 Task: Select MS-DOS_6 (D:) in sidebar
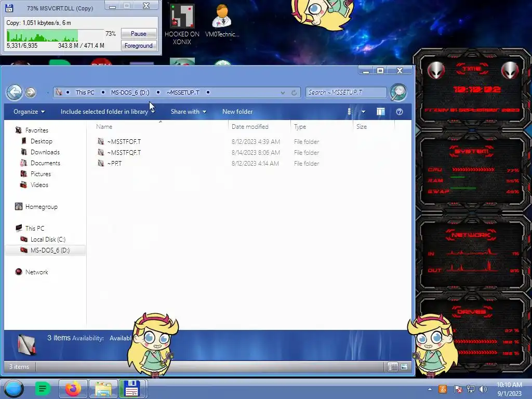coord(50,250)
